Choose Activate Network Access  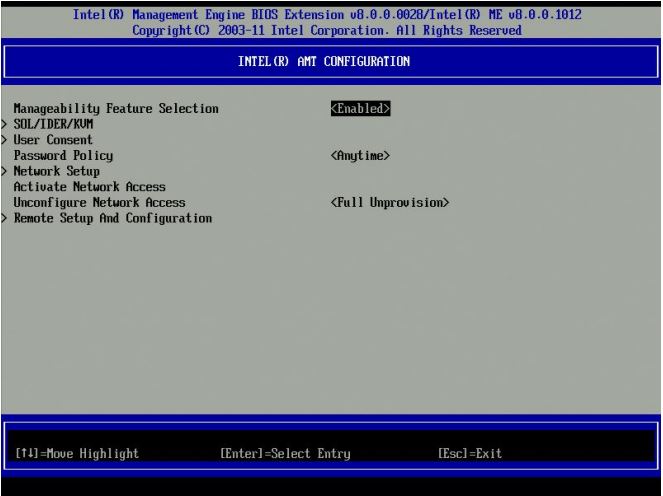[x=89, y=187]
